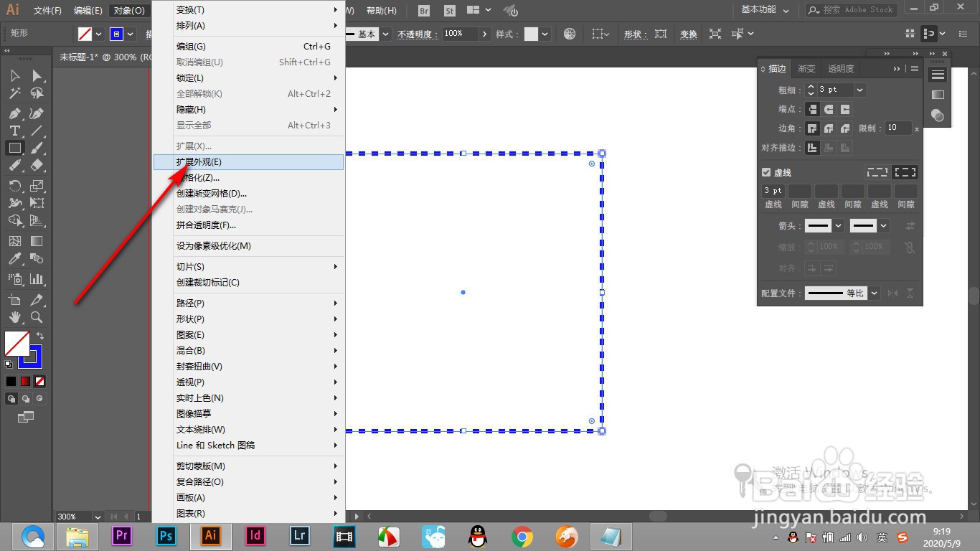Image resolution: width=980 pixels, height=551 pixels.
Task: Open the style (样式) swatch dropdown
Action: coord(545,34)
